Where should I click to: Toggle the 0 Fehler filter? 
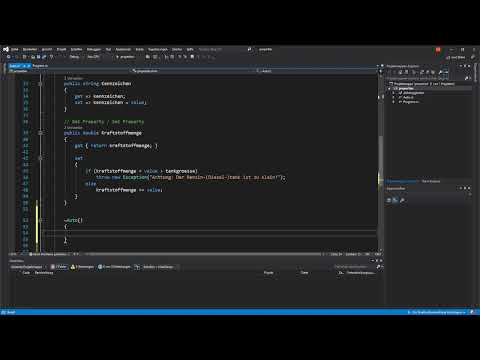59,267
